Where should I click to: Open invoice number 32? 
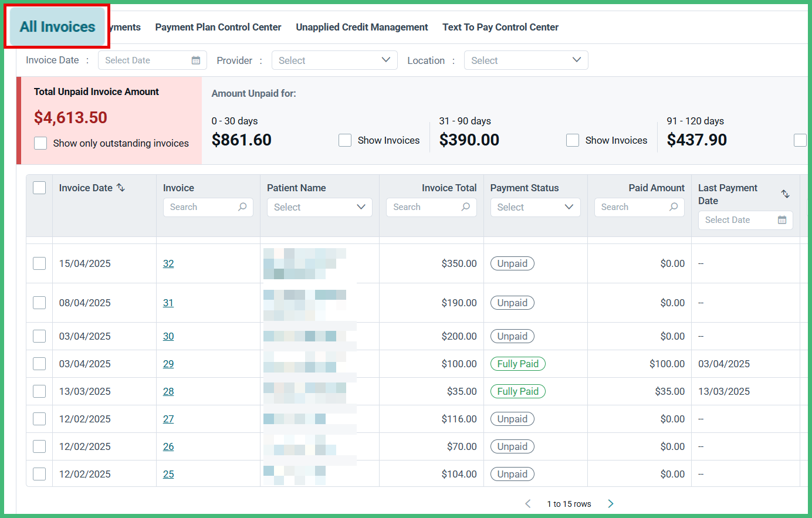168,263
